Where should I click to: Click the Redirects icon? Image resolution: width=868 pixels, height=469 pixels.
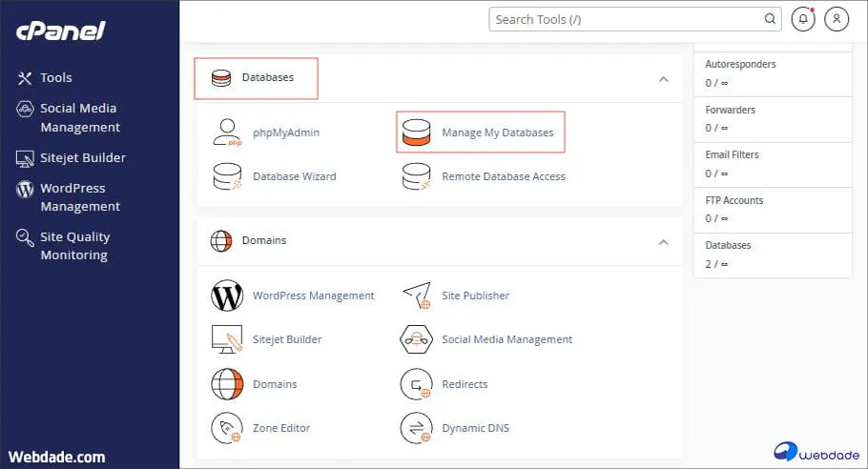416,384
